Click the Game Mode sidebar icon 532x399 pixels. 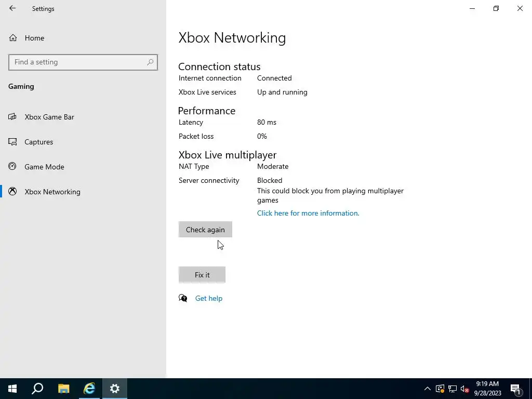click(x=12, y=166)
